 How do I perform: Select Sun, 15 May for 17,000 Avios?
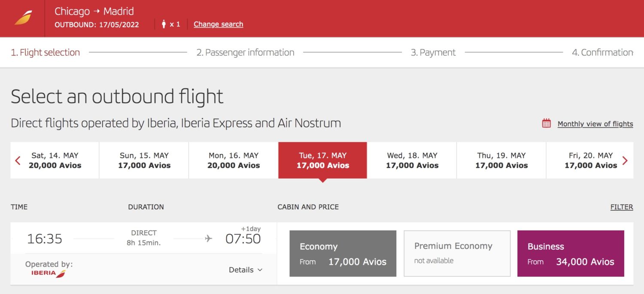point(144,160)
